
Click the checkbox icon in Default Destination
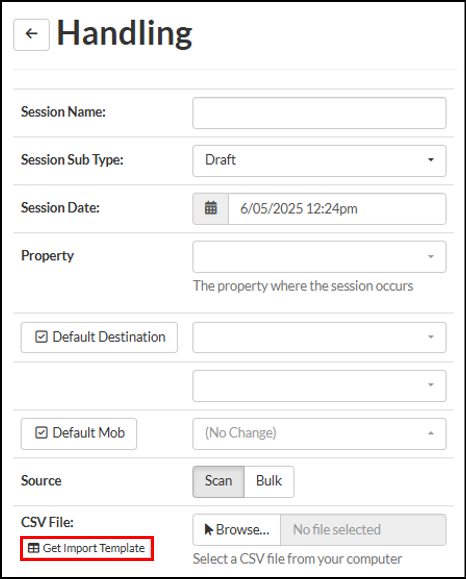coord(41,337)
